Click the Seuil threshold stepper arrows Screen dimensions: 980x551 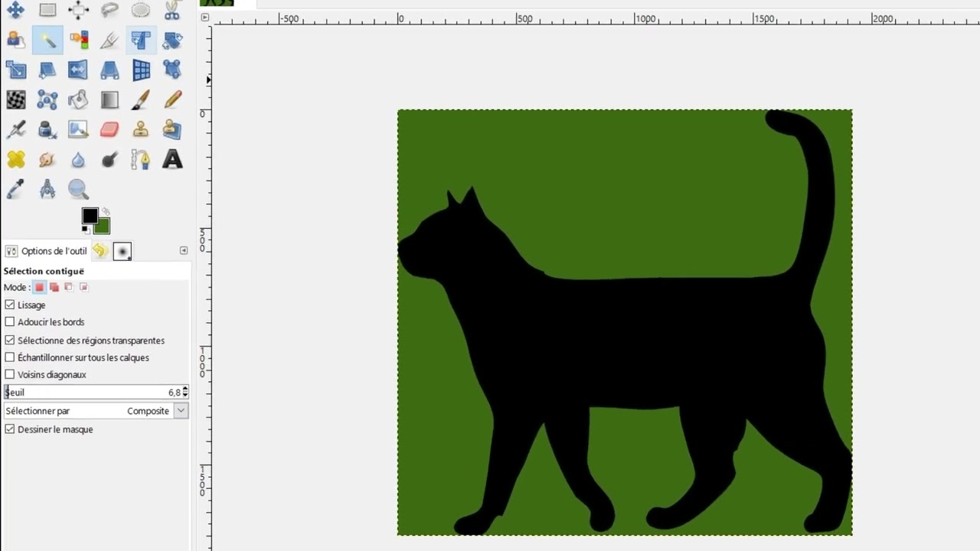(185, 392)
